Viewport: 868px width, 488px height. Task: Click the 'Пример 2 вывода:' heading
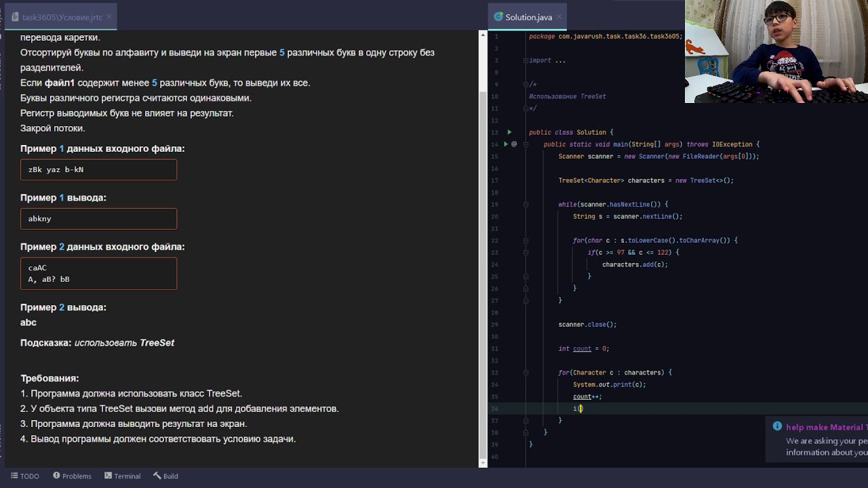[x=63, y=307]
